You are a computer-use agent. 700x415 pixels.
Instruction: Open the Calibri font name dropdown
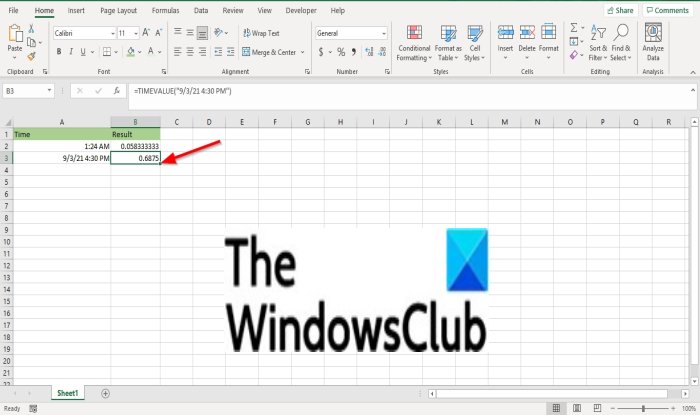coord(112,33)
